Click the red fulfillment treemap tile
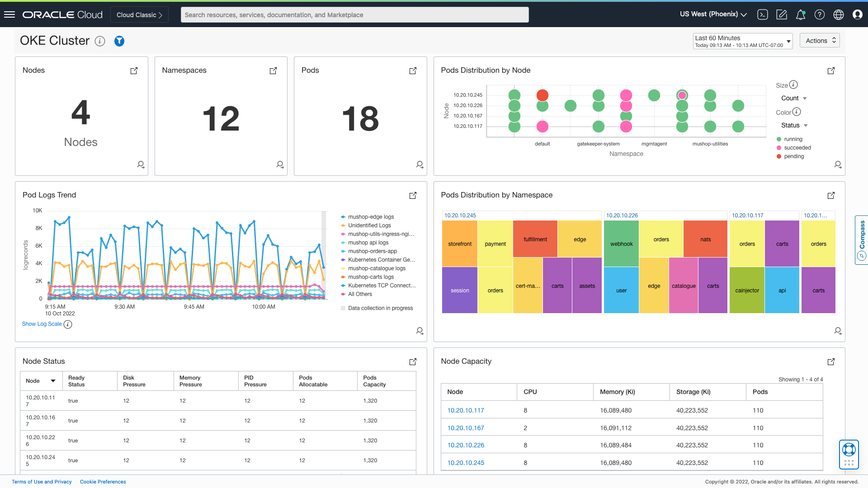Image resolution: width=868 pixels, height=488 pixels. pyautogui.click(x=535, y=239)
